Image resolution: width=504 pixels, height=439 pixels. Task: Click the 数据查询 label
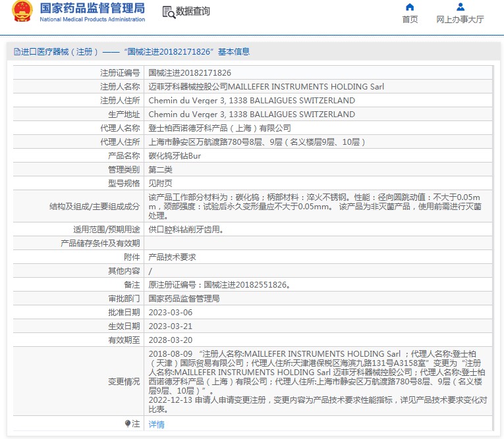pyautogui.click(x=192, y=11)
